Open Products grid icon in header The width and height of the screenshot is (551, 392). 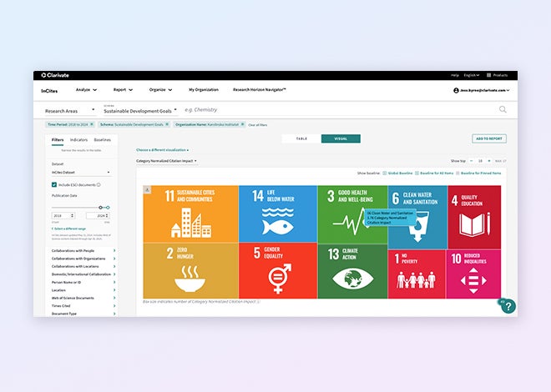489,75
